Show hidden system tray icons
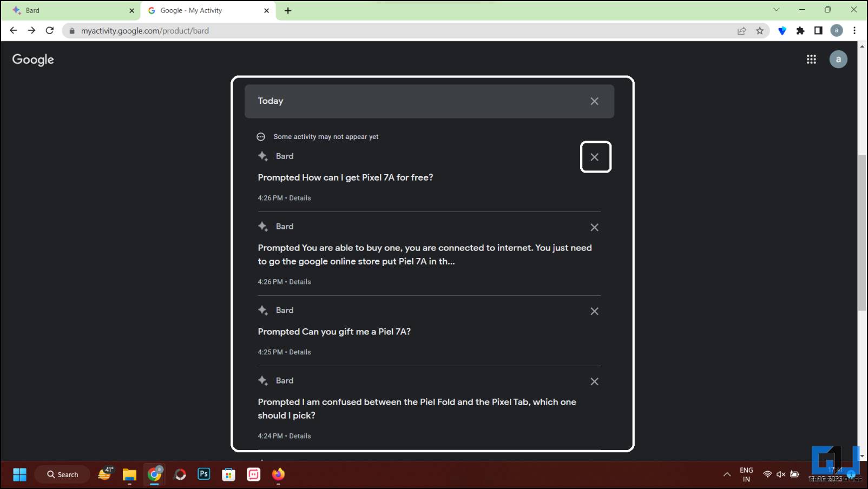The width and height of the screenshot is (868, 489). 727,475
